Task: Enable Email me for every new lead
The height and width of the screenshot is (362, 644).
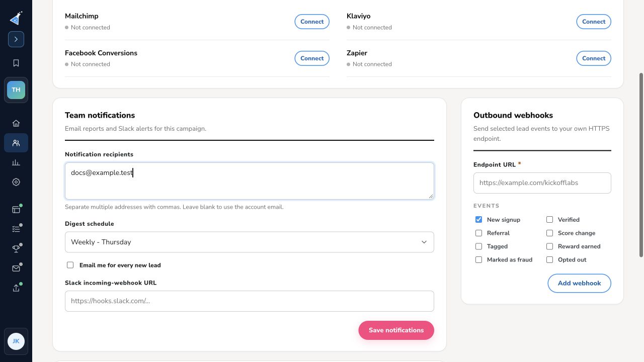Action: pyautogui.click(x=70, y=265)
